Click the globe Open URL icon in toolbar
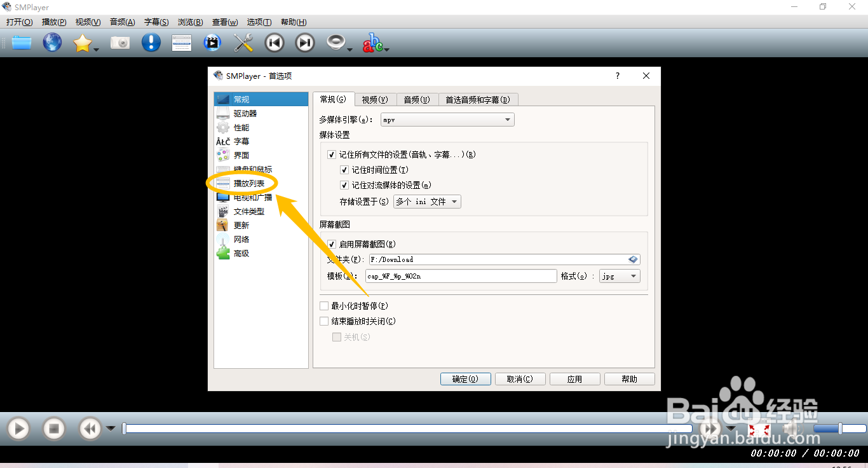The image size is (868, 468). pos(52,42)
